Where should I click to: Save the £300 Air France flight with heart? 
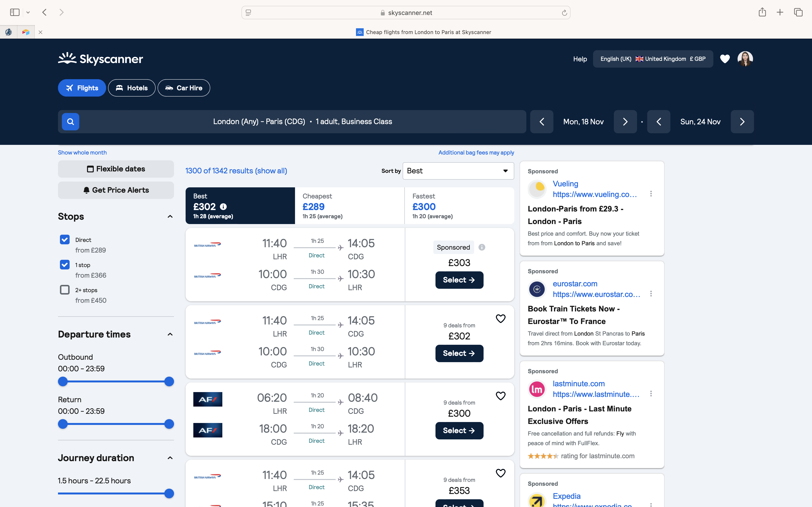point(500,396)
